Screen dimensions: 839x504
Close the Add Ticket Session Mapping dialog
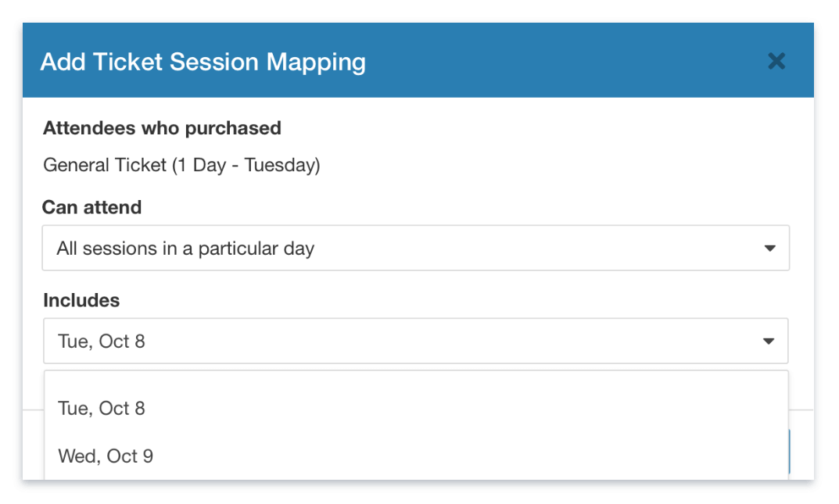pyautogui.click(x=776, y=61)
